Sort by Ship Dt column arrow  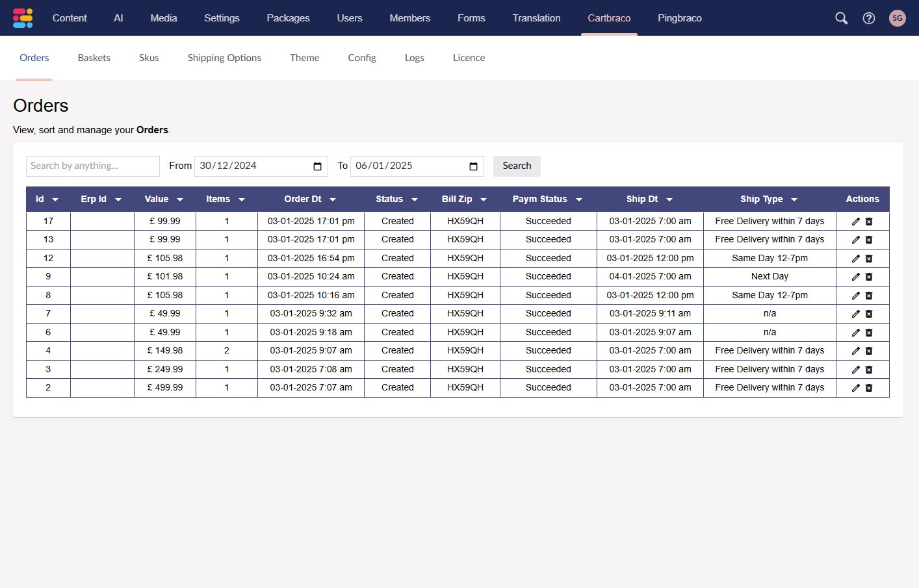point(669,199)
